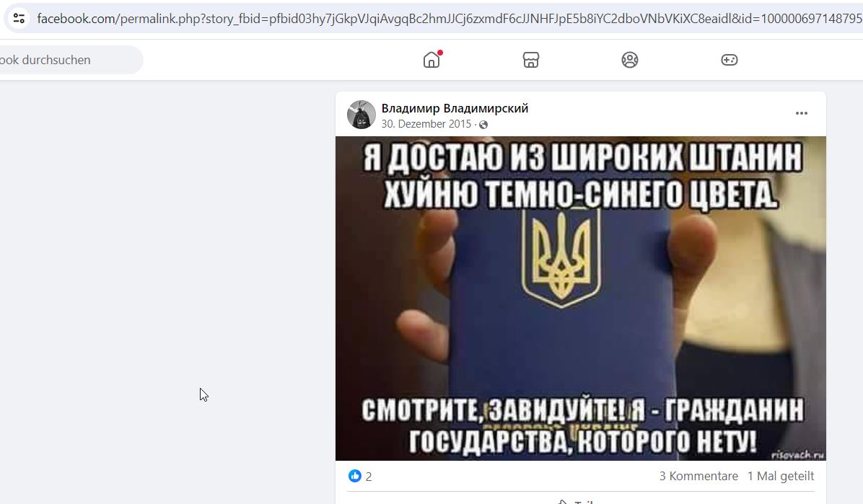Open the Gaming controller icon

(730, 59)
